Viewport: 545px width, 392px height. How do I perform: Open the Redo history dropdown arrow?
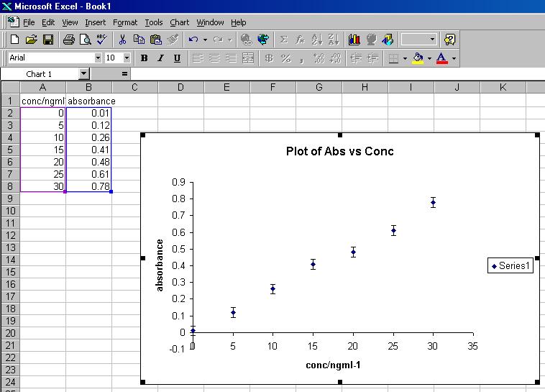pos(230,40)
